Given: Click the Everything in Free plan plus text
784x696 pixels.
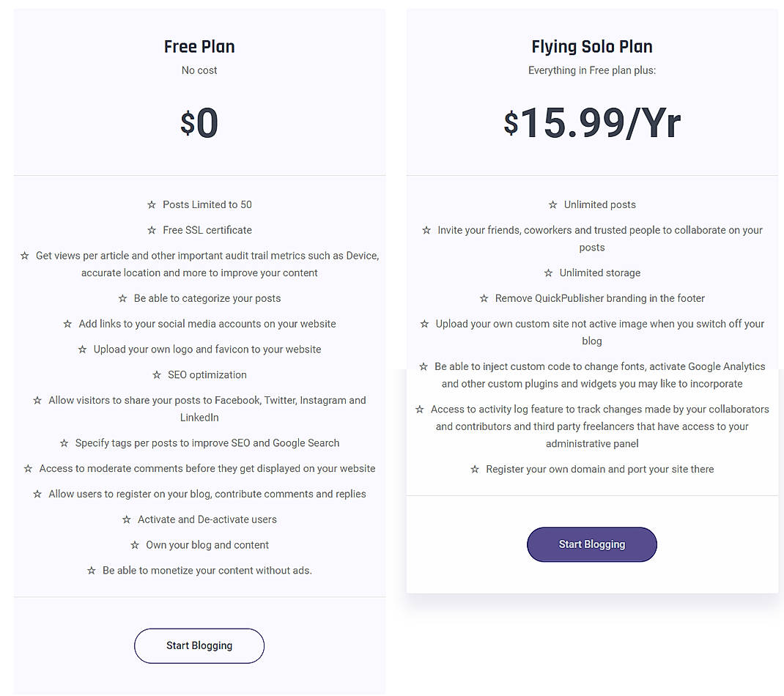Looking at the screenshot, I should (591, 70).
